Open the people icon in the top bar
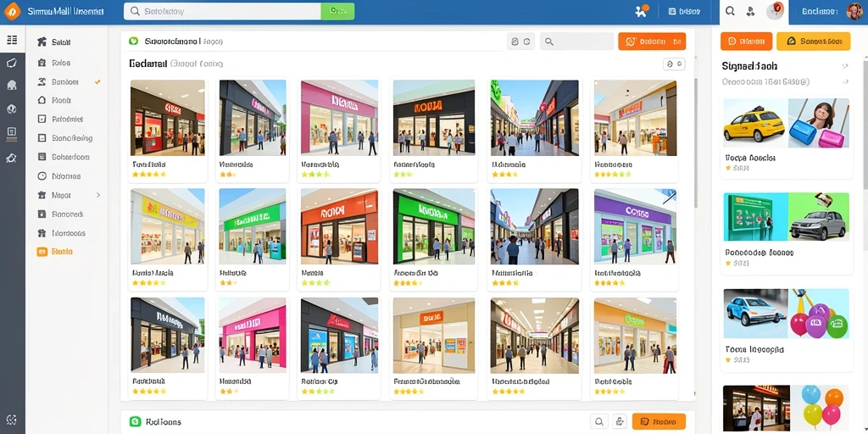 [751, 11]
